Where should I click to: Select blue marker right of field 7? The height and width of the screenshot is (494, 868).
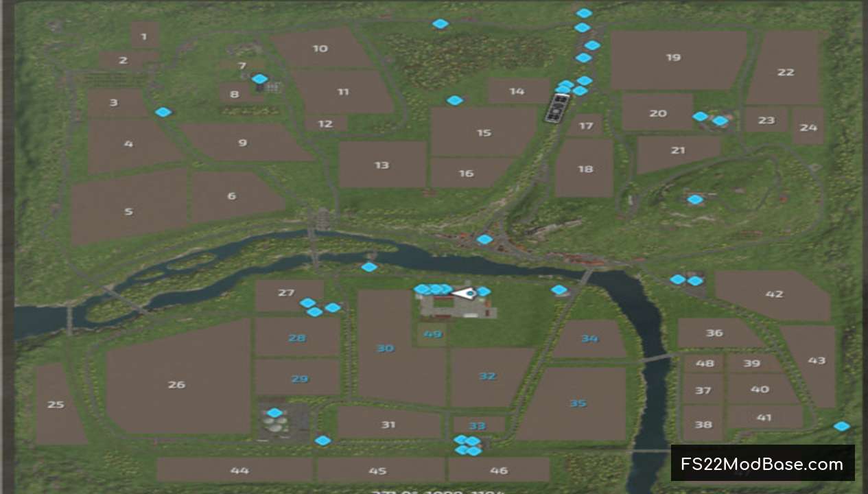(x=259, y=79)
